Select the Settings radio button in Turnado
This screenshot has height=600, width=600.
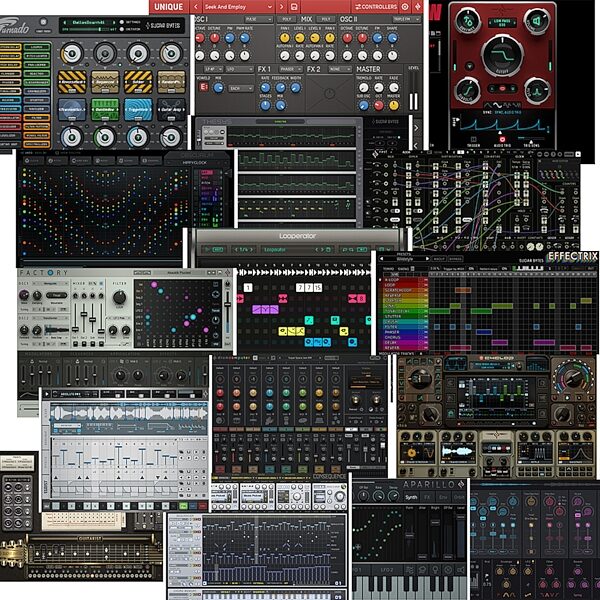[122, 22]
